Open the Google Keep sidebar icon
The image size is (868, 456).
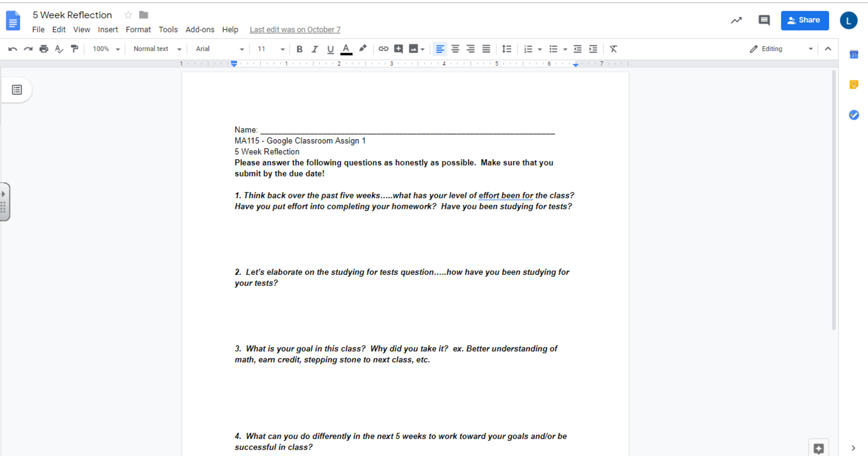click(x=854, y=85)
